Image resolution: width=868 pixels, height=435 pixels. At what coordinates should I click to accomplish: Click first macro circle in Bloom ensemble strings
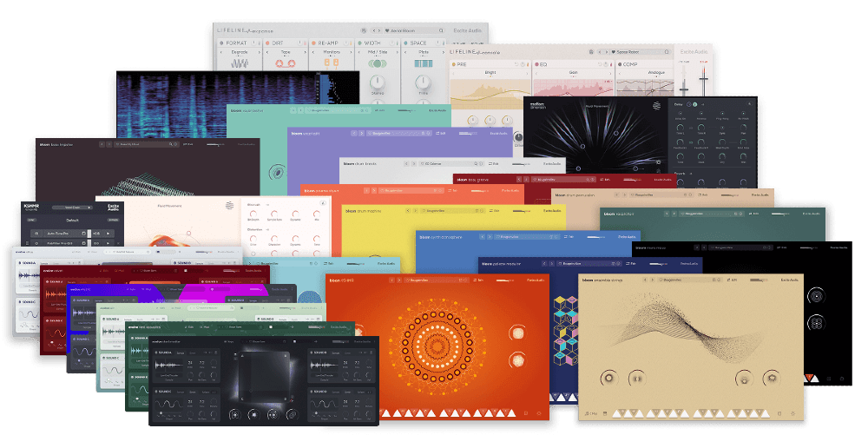tap(609, 379)
